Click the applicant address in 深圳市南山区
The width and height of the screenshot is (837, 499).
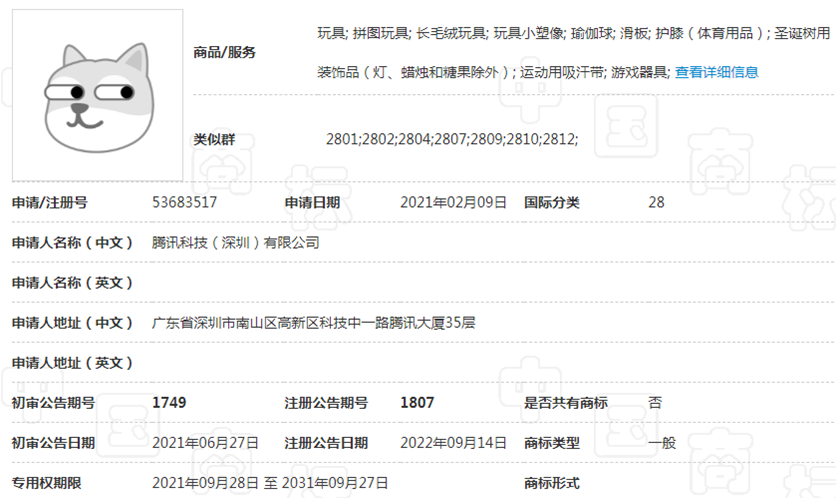click(313, 322)
